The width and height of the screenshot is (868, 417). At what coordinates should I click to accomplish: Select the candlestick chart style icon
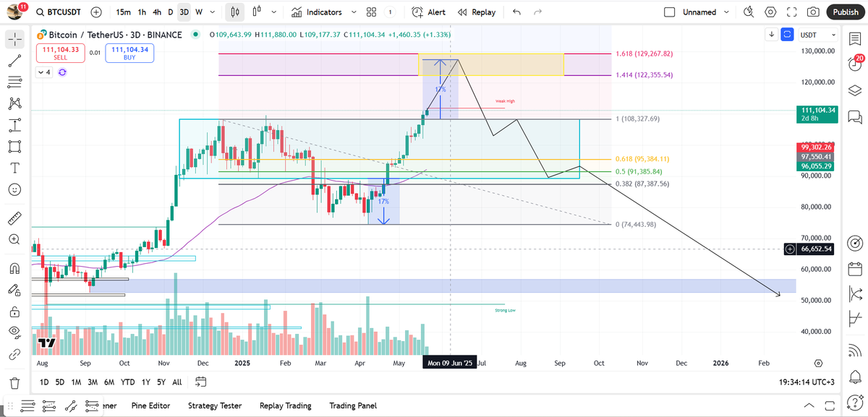click(234, 12)
